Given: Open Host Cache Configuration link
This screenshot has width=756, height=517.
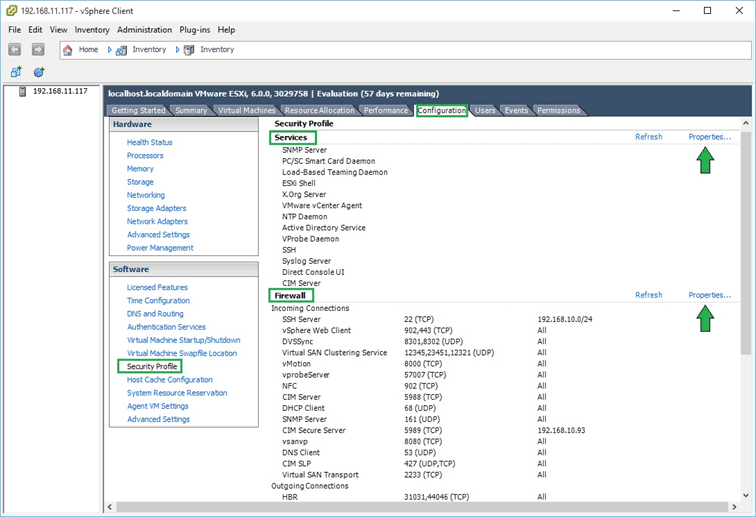Looking at the screenshot, I should click(x=170, y=380).
